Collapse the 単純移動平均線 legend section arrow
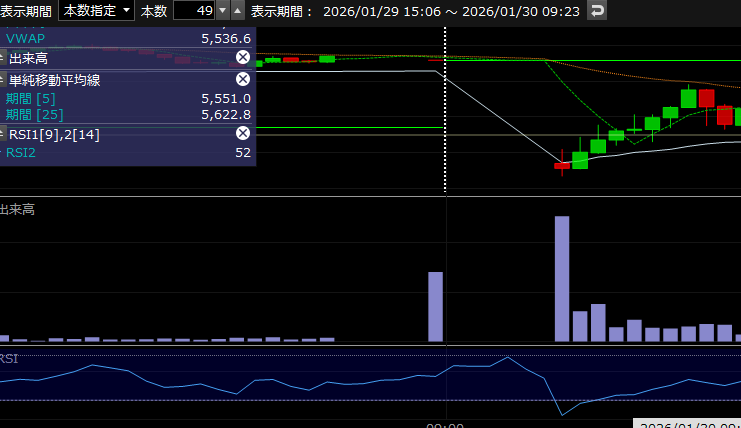Screen dimensions: 741x428 click(3, 80)
